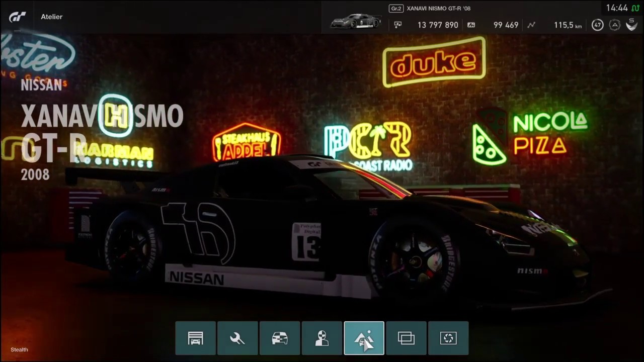
Task: Click the '115,5 km' distance value
Action: tap(568, 25)
